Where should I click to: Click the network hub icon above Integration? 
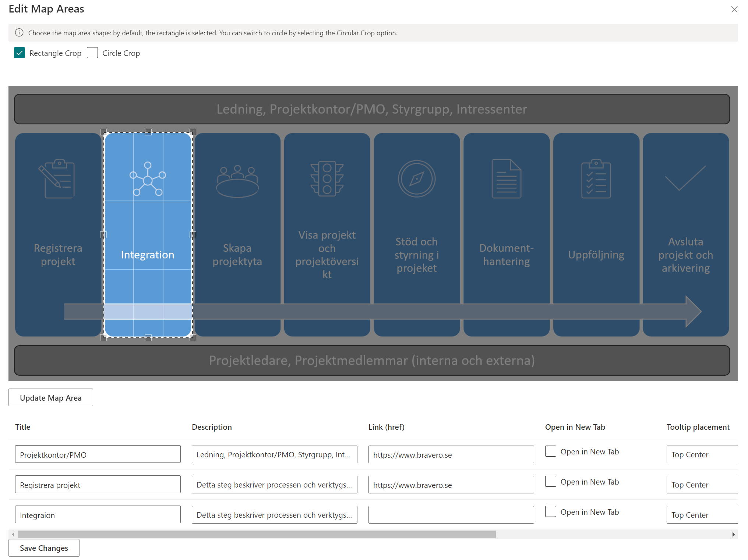(x=148, y=179)
